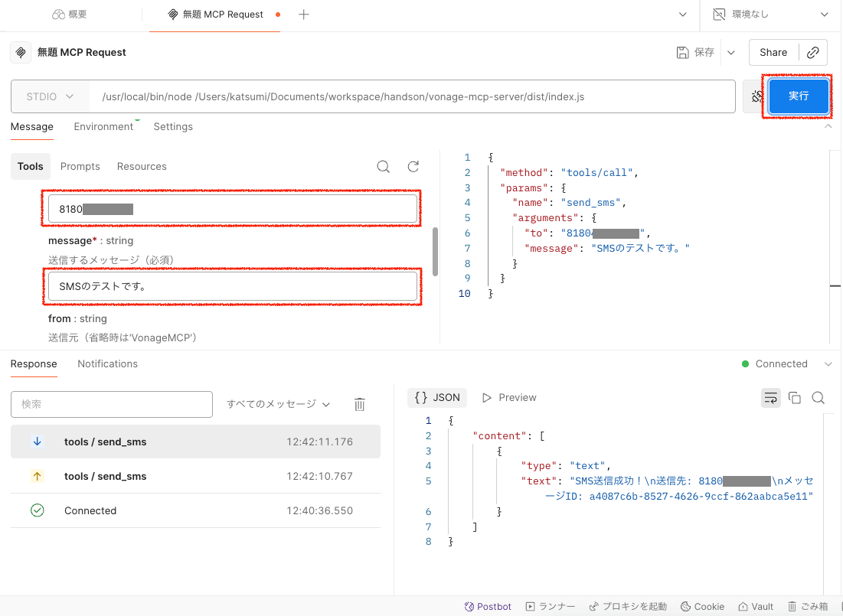Open the 概要 overview tab
The width and height of the screenshot is (843, 616).
(70, 15)
